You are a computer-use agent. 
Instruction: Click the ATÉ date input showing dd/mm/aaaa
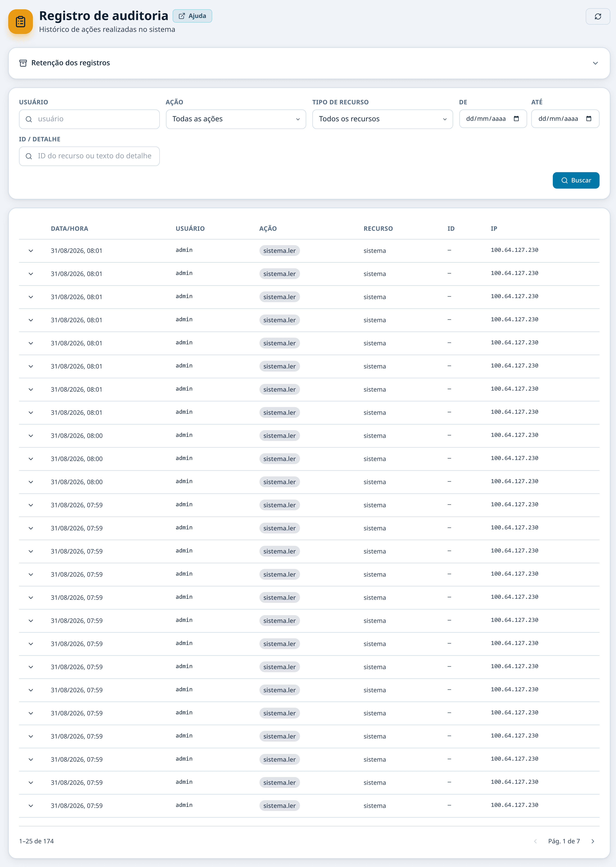565,119
